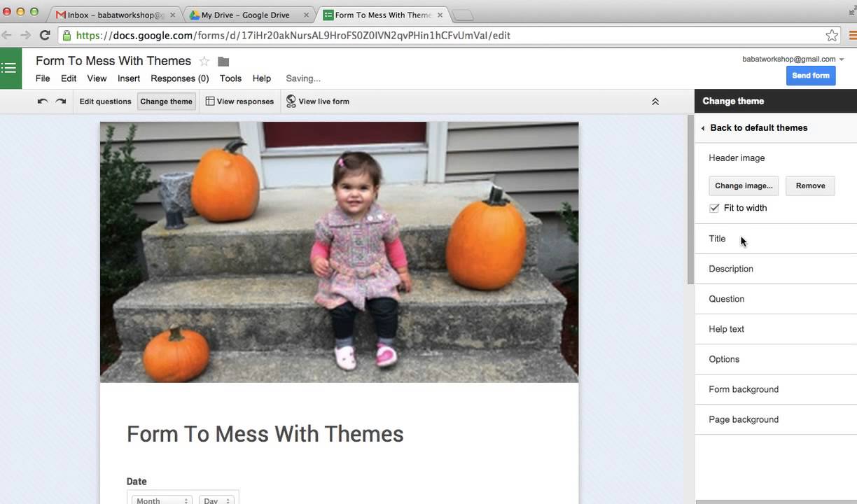Open the Responses (0) menu

pos(180,78)
